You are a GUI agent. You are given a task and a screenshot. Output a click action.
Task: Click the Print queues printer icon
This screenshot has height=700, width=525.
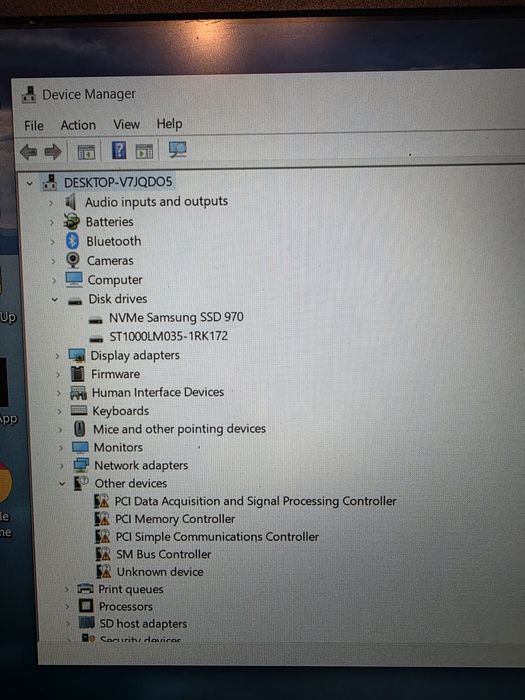tap(85, 588)
